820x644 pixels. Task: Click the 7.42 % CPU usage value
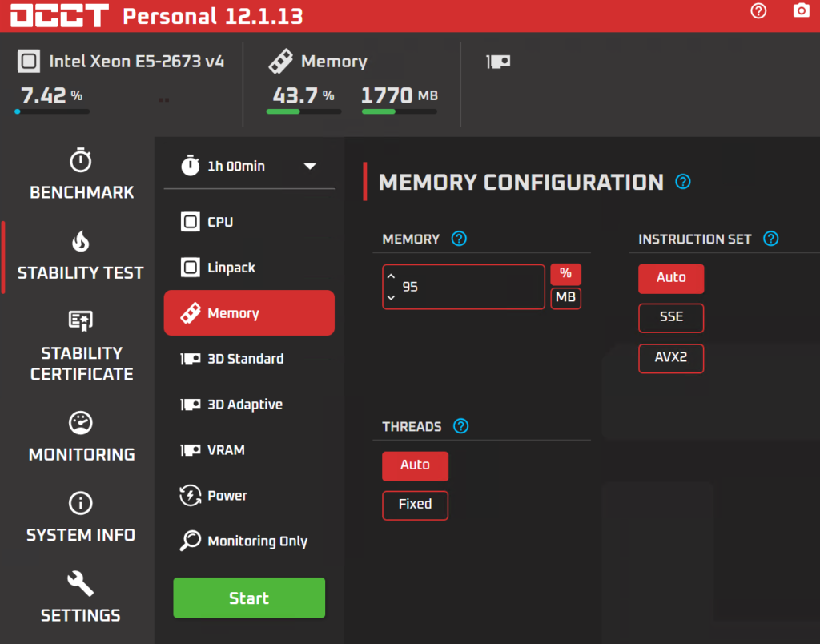51,95
